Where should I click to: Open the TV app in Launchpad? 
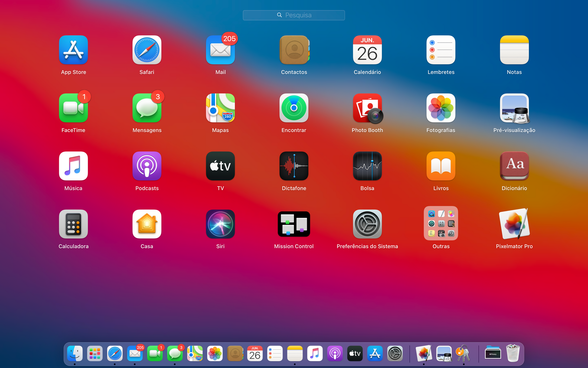point(220,166)
